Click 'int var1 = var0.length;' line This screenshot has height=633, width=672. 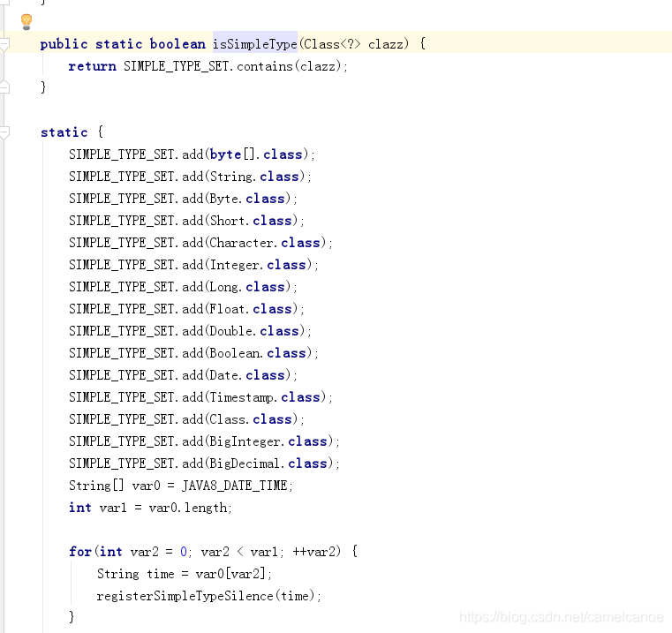point(150,508)
